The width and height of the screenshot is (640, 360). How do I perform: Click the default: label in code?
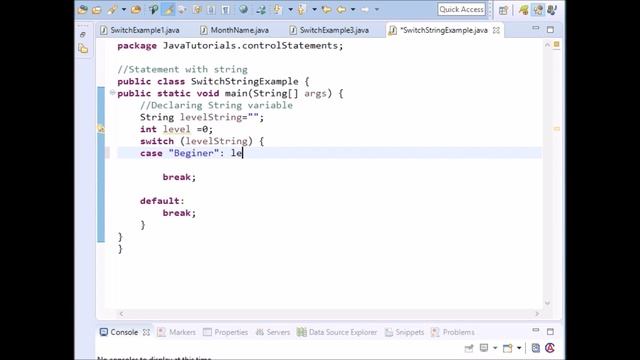tap(162, 201)
